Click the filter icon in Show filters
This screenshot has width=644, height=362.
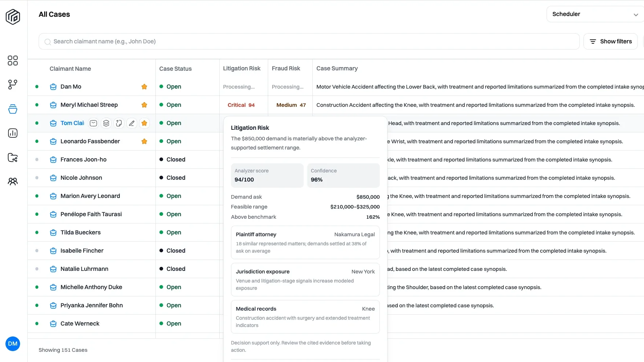[x=593, y=42]
